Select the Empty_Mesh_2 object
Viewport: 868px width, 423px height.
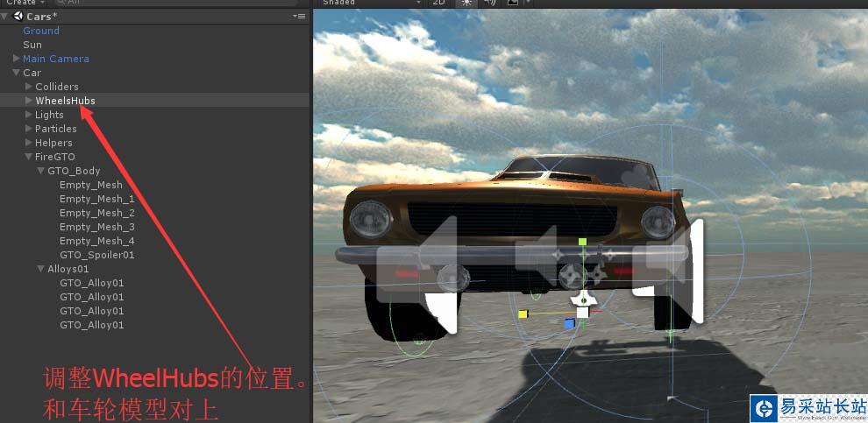point(96,213)
